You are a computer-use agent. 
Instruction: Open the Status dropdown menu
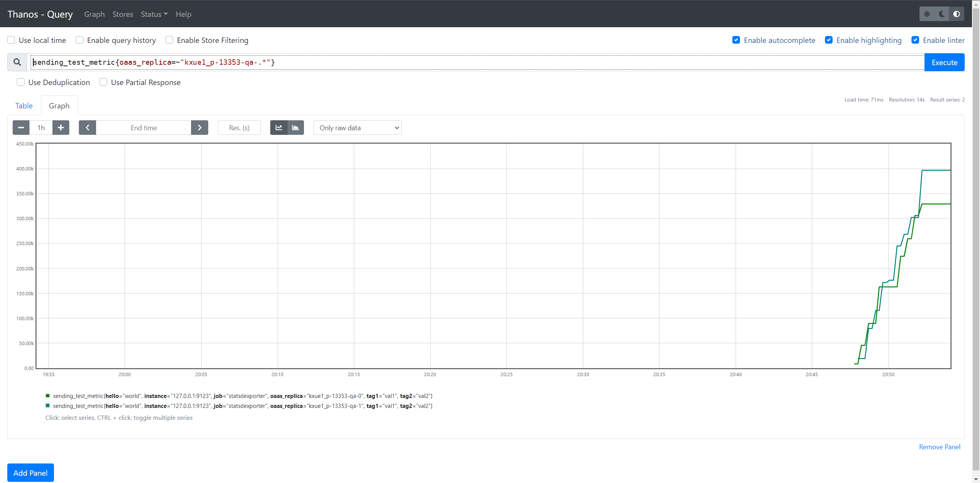point(154,14)
